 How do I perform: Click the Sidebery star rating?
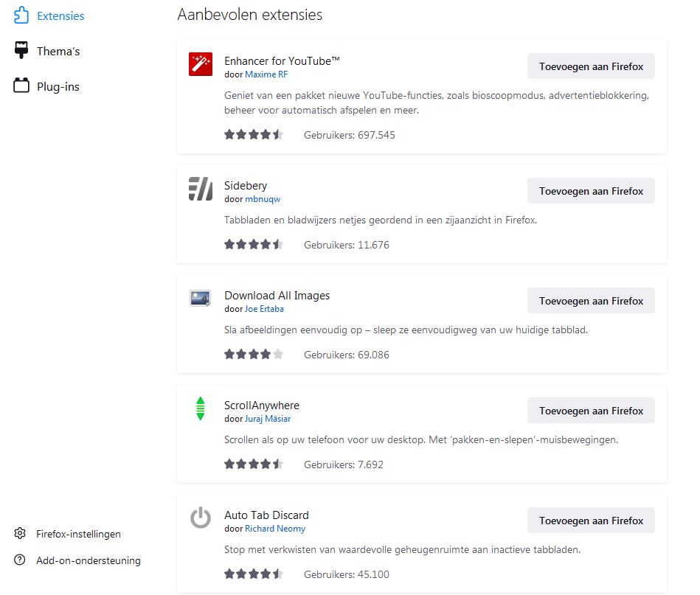(x=254, y=245)
